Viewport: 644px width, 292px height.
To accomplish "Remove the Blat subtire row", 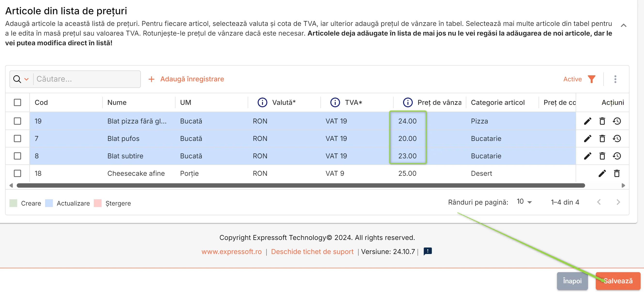I will coord(602,156).
